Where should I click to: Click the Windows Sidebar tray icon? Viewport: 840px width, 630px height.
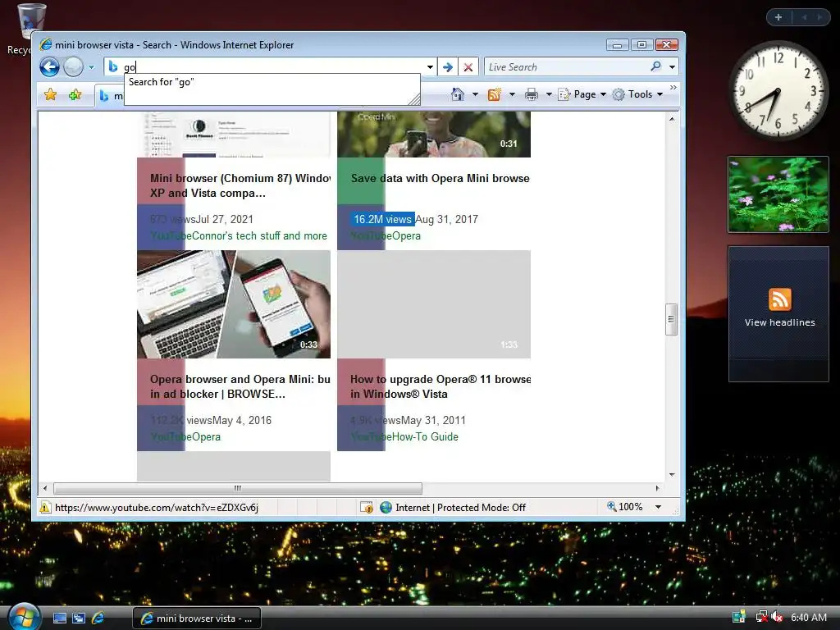[739, 618]
